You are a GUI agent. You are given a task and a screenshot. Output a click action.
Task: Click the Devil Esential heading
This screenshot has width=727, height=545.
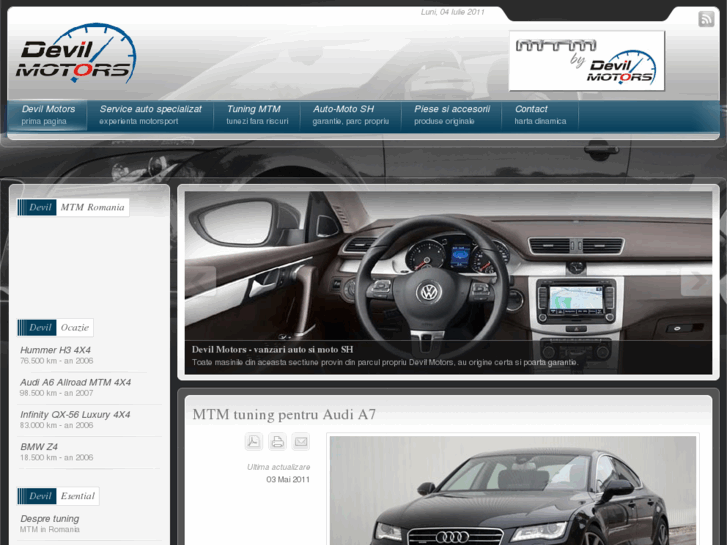(58, 496)
